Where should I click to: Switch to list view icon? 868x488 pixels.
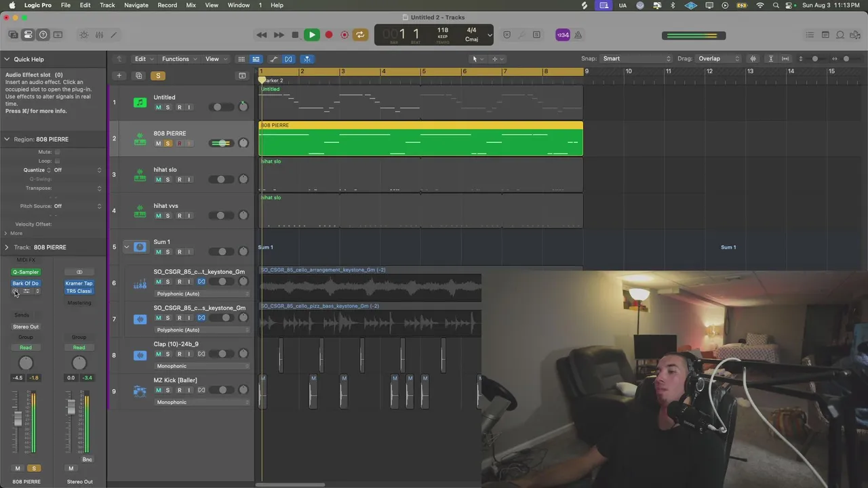256,59
